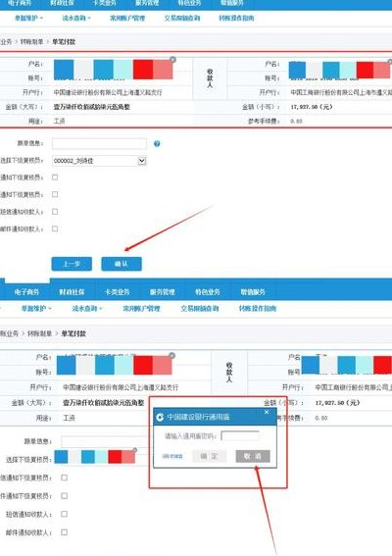Open the soft keyboard link in password dialog

[172, 456]
